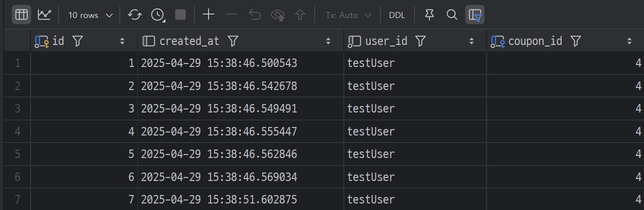644x210 pixels.
Task: Select cell 2025-04-29 15:38:46.569034
Action: pyautogui.click(x=241, y=177)
